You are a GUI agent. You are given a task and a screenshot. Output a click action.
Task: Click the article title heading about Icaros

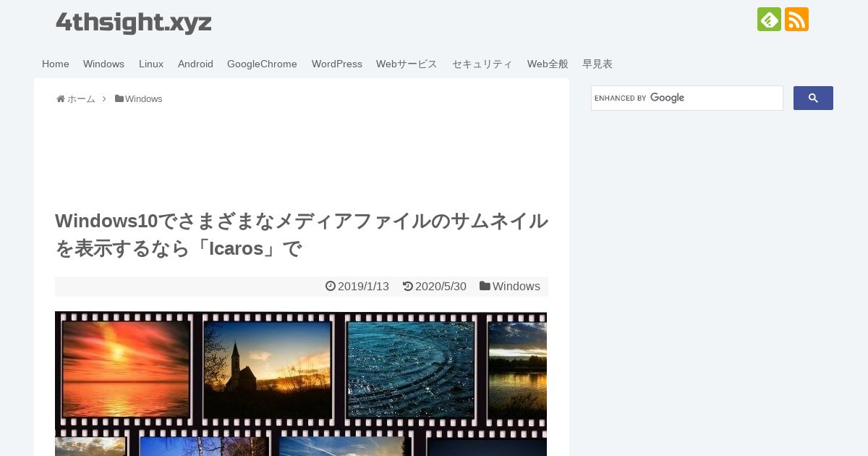click(302, 235)
